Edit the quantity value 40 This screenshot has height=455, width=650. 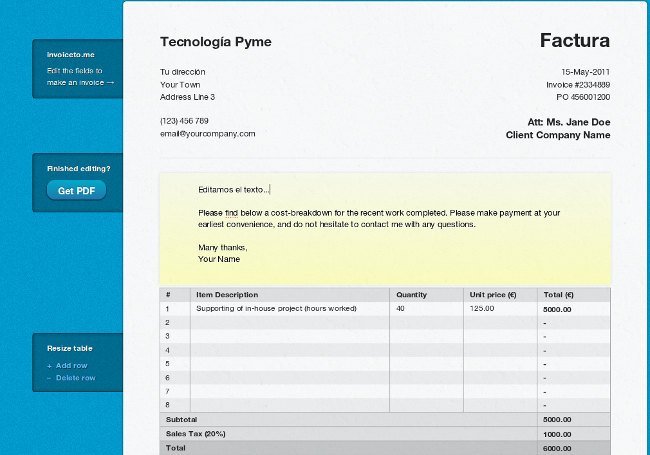(x=401, y=309)
